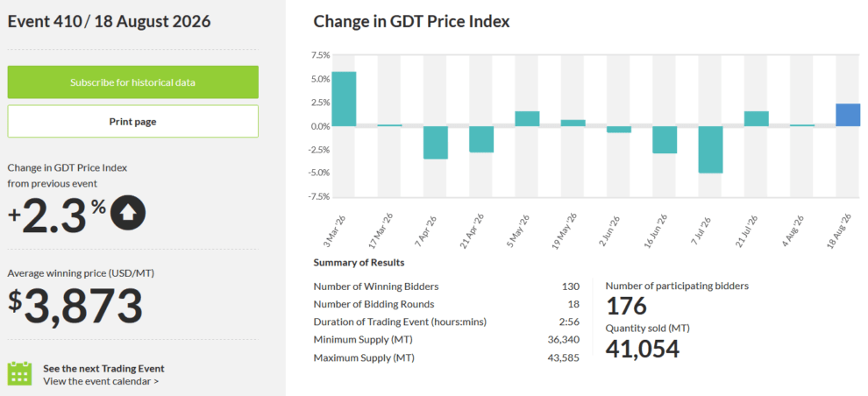Click the black up-arrow price change icon
Image resolution: width=868 pixels, height=396 pixels.
tap(128, 213)
